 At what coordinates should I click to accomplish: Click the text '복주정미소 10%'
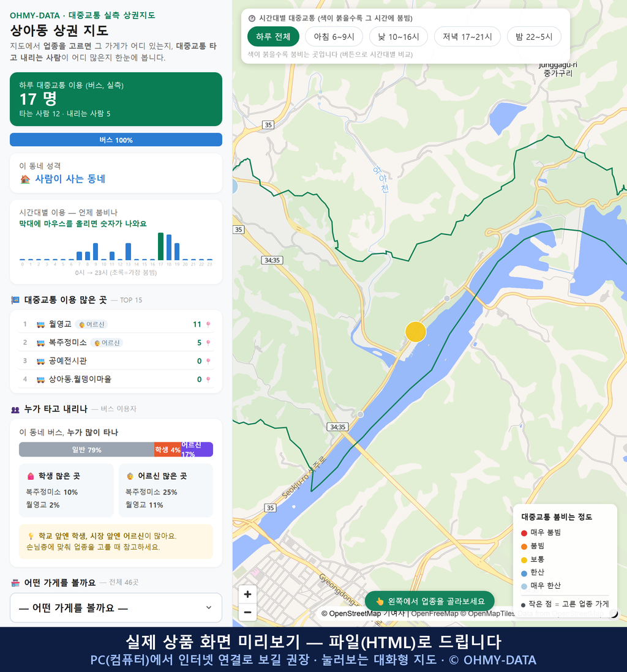point(52,492)
